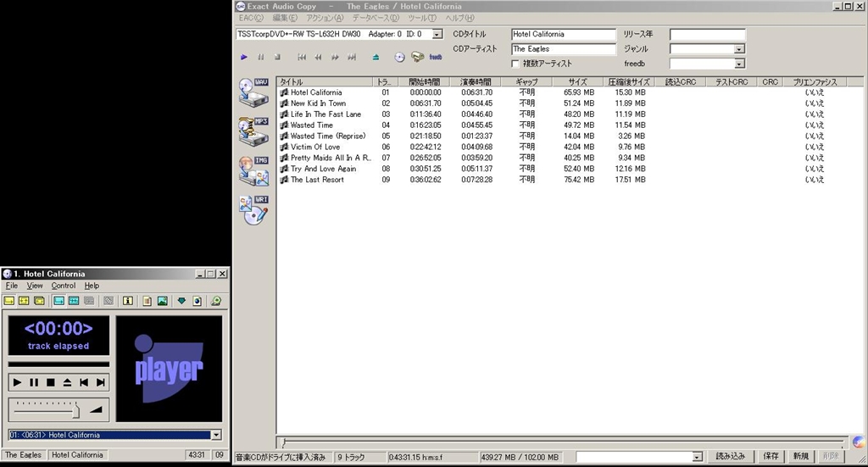Click the eject icon in EAC toolbar
The width and height of the screenshot is (868, 467).
pos(376,58)
